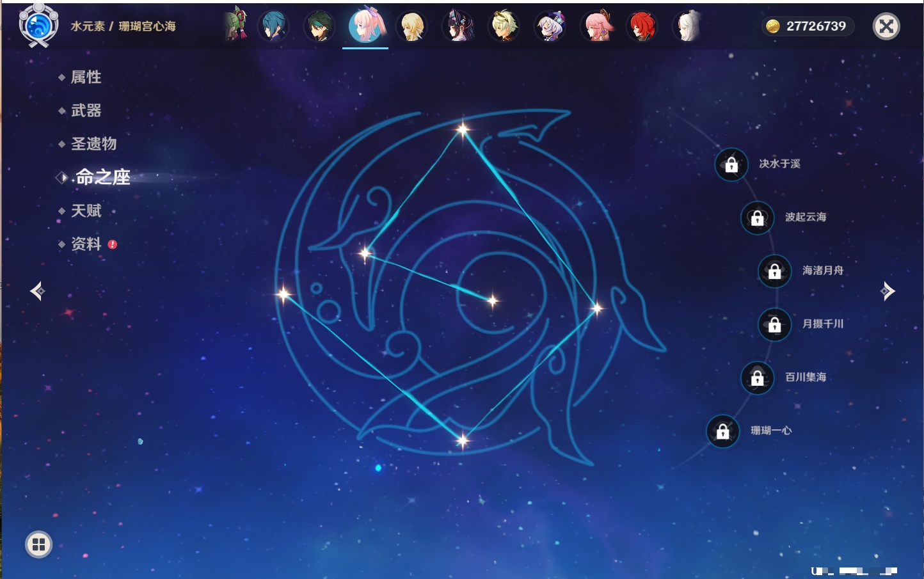Open the locked constellation 珊瑚一心
This screenshot has height=579, width=924.
[x=722, y=431]
